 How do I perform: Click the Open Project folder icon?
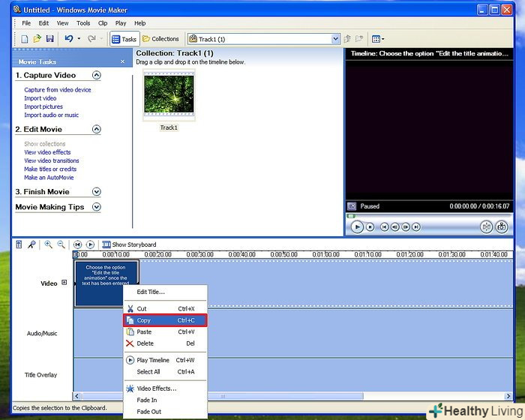click(37, 39)
